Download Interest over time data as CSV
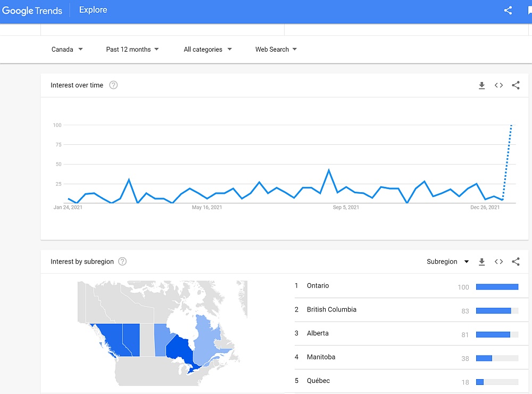The width and height of the screenshot is (532, 394). 482,85
